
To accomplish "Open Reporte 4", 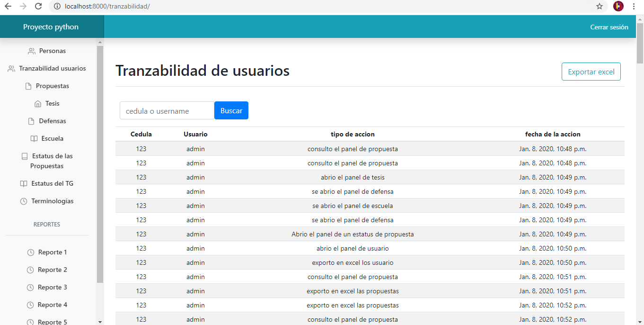I will 53,305.
